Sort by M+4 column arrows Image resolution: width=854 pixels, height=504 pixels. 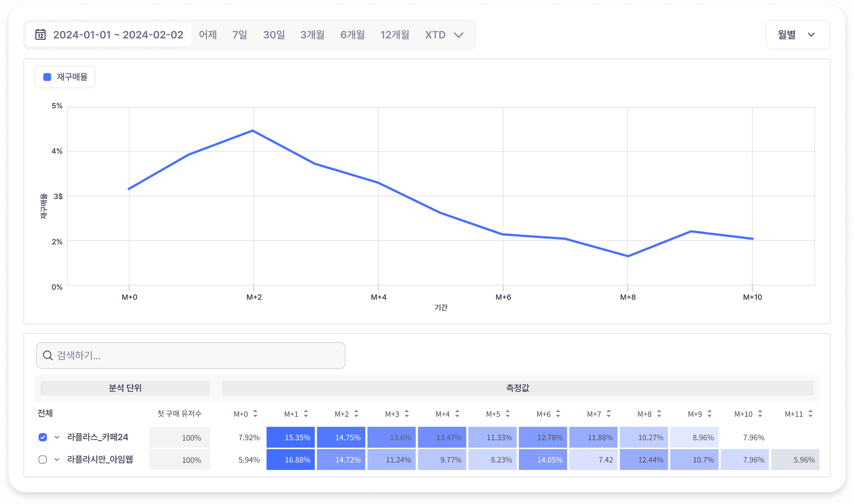coord(457,414)
